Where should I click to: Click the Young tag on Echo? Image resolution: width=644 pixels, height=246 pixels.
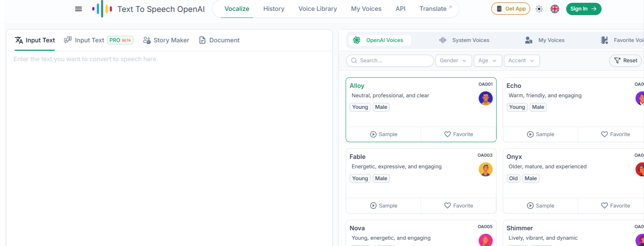517,107
